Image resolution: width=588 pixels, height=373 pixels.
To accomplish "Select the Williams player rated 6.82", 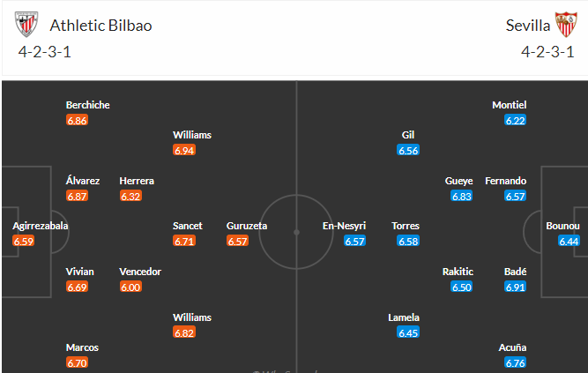I will [192, 317].
